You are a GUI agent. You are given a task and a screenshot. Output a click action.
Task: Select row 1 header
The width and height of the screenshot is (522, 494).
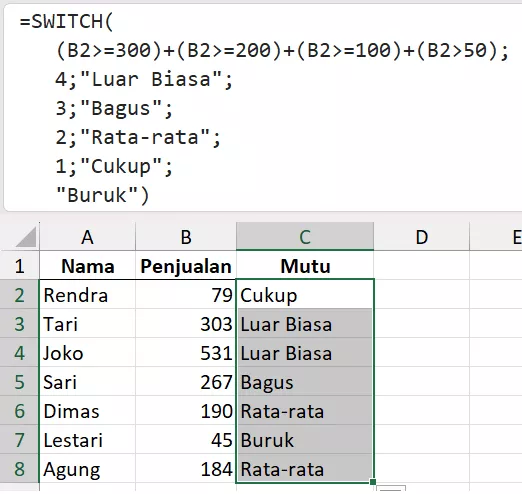click(19, 266)
